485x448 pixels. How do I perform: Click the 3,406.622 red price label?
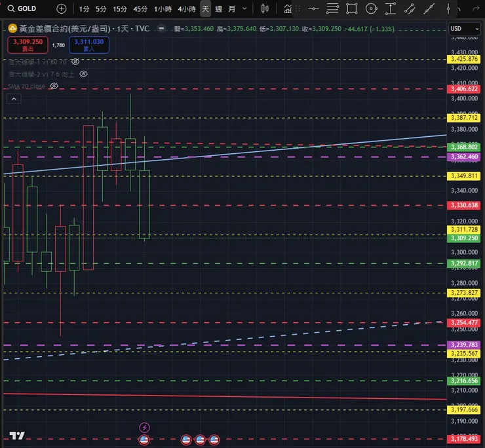coord(464,88)
